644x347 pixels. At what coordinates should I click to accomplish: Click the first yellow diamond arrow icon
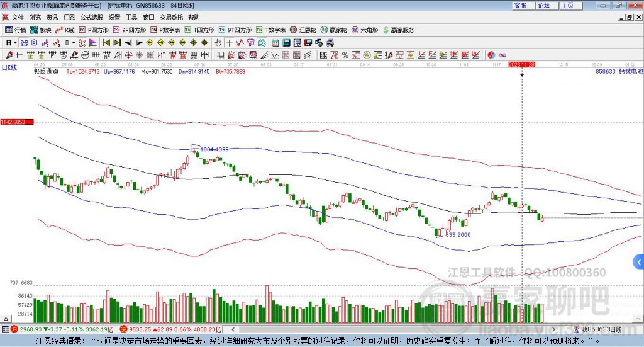click(x=150, y=43)
